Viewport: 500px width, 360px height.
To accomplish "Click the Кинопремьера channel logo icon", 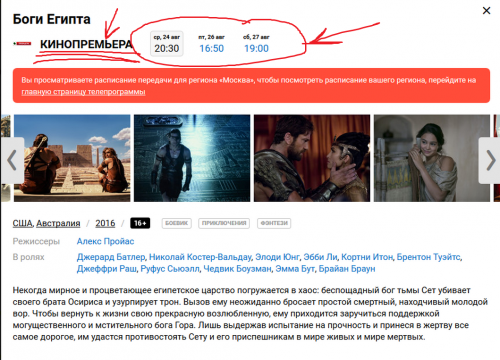I will (x=22, y=44).
